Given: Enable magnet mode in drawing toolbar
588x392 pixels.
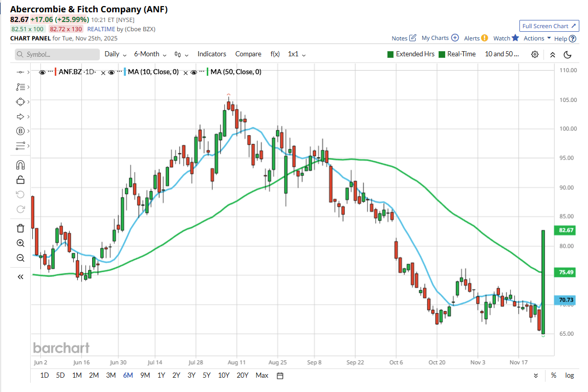Looking at the screenshot, I should [20, 165].
